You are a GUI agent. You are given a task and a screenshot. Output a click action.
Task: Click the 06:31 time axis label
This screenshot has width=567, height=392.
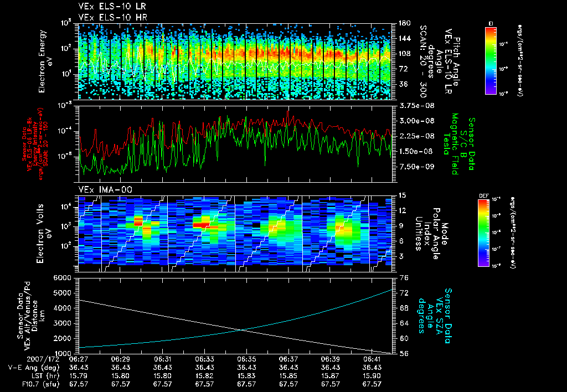coord(162,359)
